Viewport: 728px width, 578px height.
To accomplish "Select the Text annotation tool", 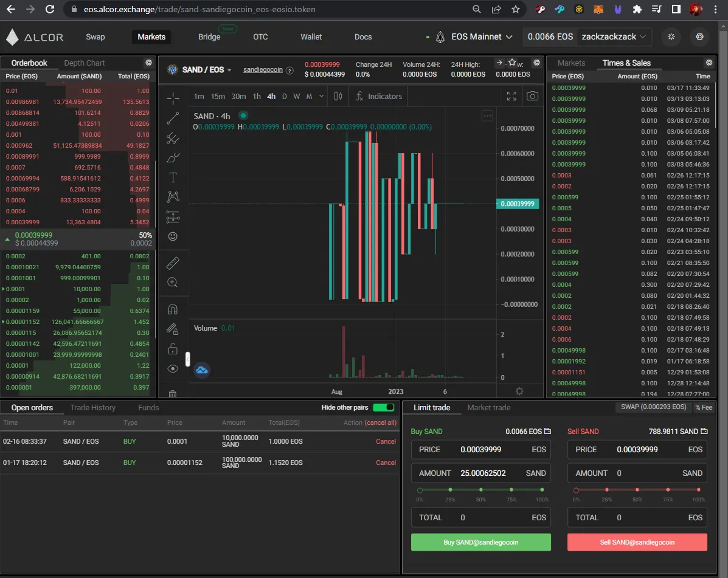I will 173,177.
